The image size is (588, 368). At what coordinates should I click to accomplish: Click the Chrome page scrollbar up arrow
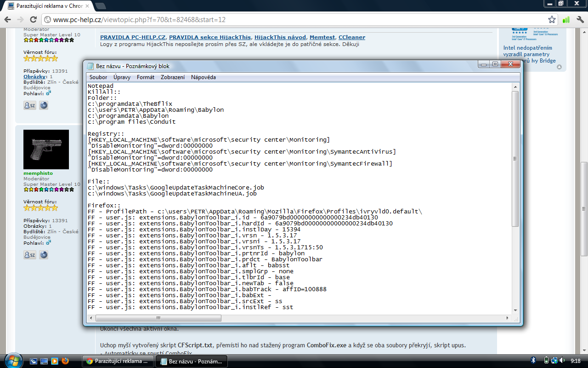click(x=584, y=32)
